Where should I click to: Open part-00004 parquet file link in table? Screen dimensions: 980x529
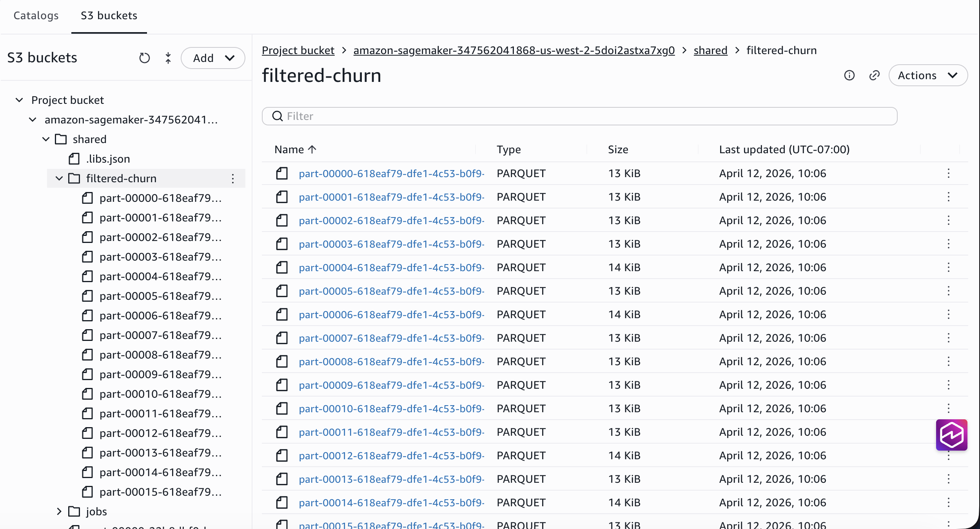tap(391, 267)
